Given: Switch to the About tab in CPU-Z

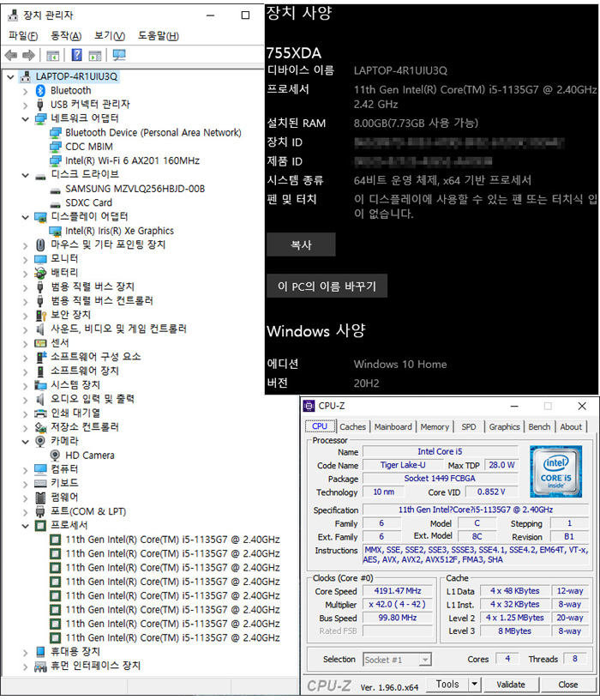Looking at the screenshot, I should [571, 427].
